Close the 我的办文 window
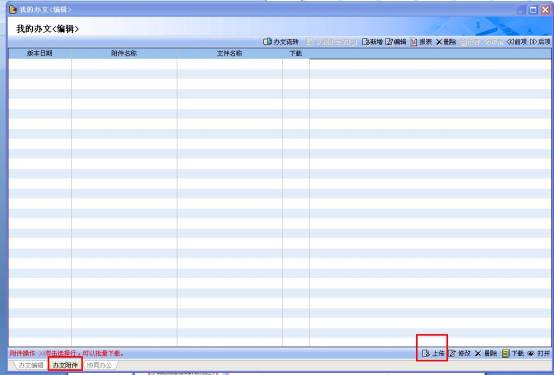This screenshot has width=554, height=375. coord(546,10)
